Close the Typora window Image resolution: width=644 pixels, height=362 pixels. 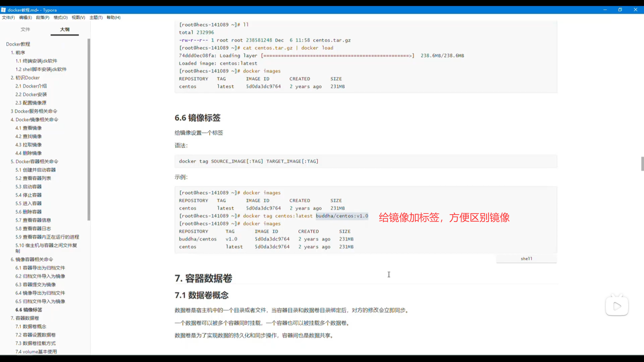click(635, 10)
